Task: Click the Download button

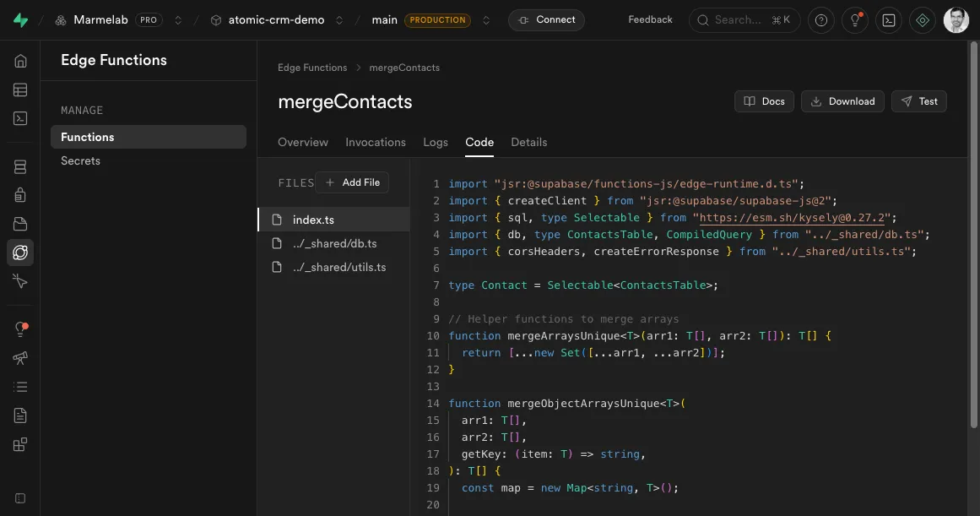Action: pyautogui.click(x=842, y=101)
